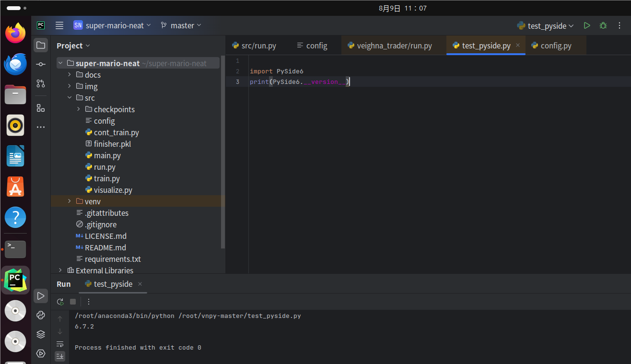Click the Activities pill in the top bar
Viewport: 631px width, 364px height.
16,8
